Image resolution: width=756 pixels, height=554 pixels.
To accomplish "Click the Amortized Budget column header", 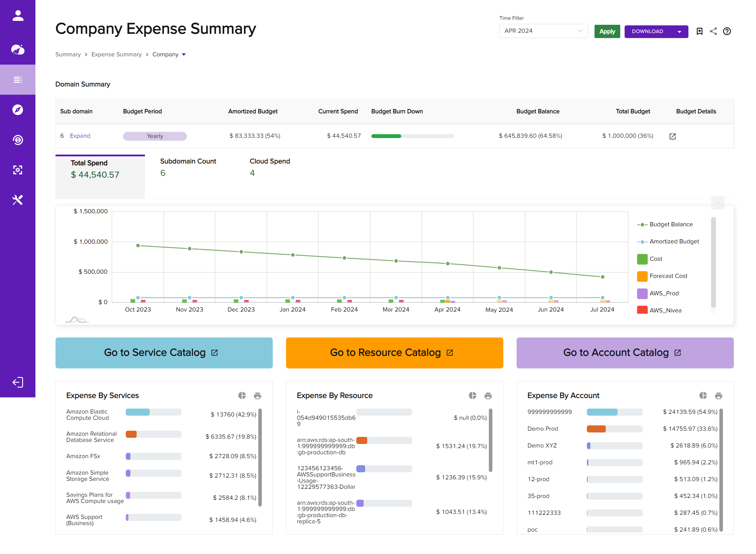I will [x=253, y=111].
